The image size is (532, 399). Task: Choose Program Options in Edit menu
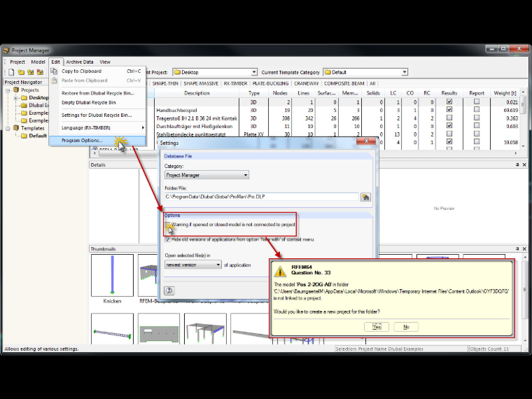tap(98, 140)
